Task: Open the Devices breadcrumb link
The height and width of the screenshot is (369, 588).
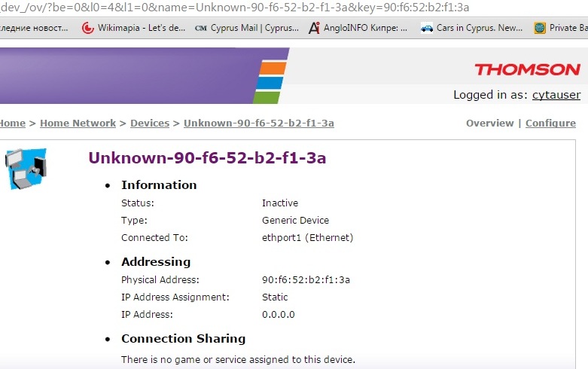Action: [x=150, y=123]
